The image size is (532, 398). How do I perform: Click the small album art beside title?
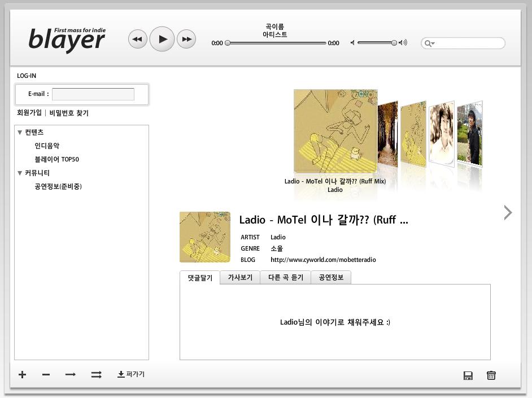tap(205, 237)
